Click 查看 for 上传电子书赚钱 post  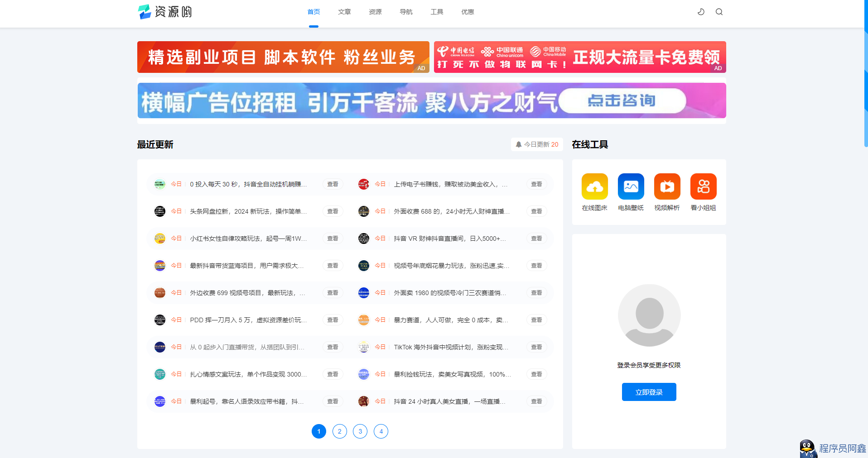537,184
